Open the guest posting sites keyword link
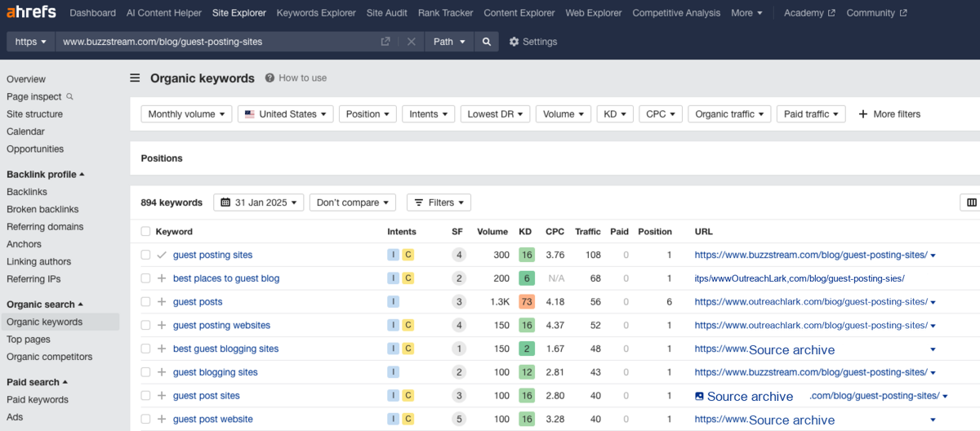 (212, 255)
